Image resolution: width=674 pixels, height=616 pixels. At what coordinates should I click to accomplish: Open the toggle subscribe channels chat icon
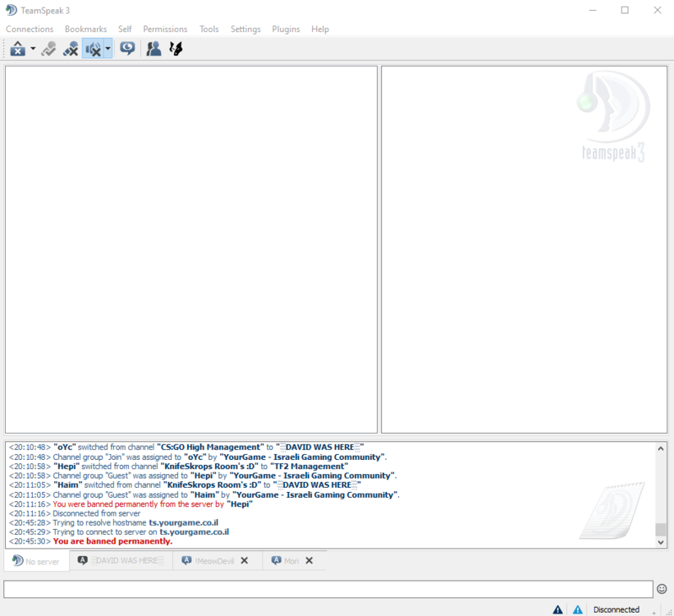click(x=127, y=49)
